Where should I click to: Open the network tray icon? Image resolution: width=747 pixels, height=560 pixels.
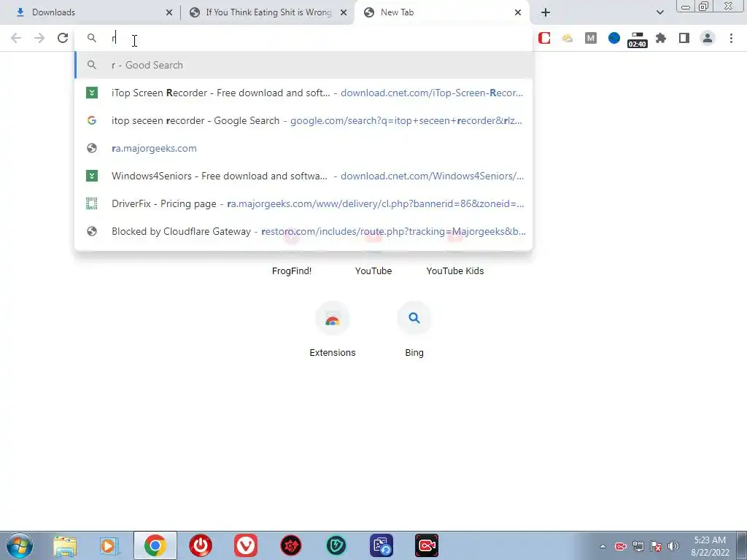638,547
